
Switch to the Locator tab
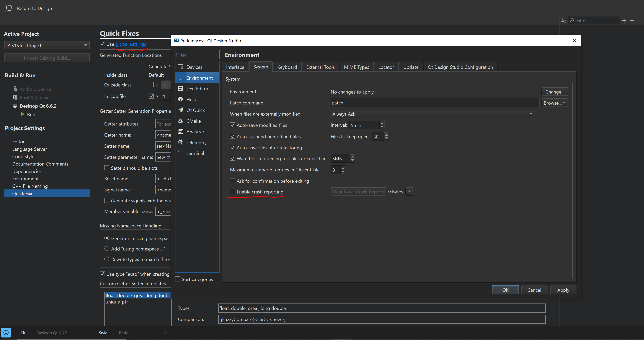point(386,67)
